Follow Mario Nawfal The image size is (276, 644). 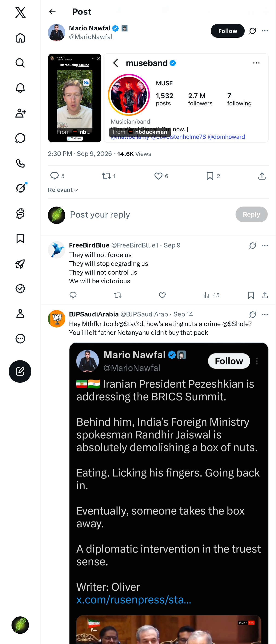(227, 31)
